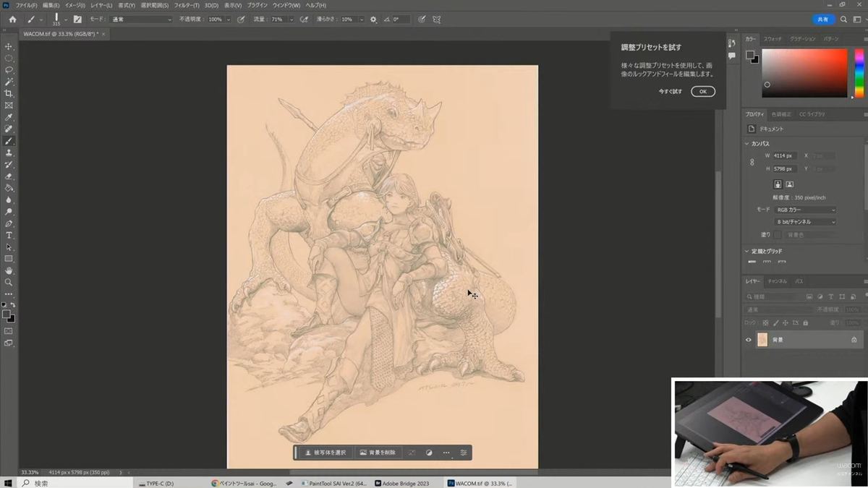Select the Eraser tool
868x488 pixels.
pos(9,176)
